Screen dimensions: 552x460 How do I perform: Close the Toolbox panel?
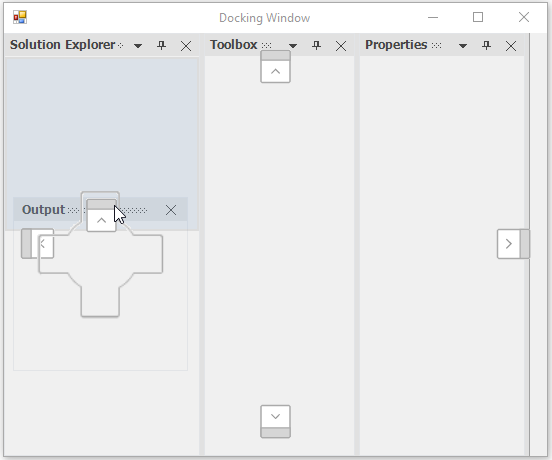click(341, 46)
